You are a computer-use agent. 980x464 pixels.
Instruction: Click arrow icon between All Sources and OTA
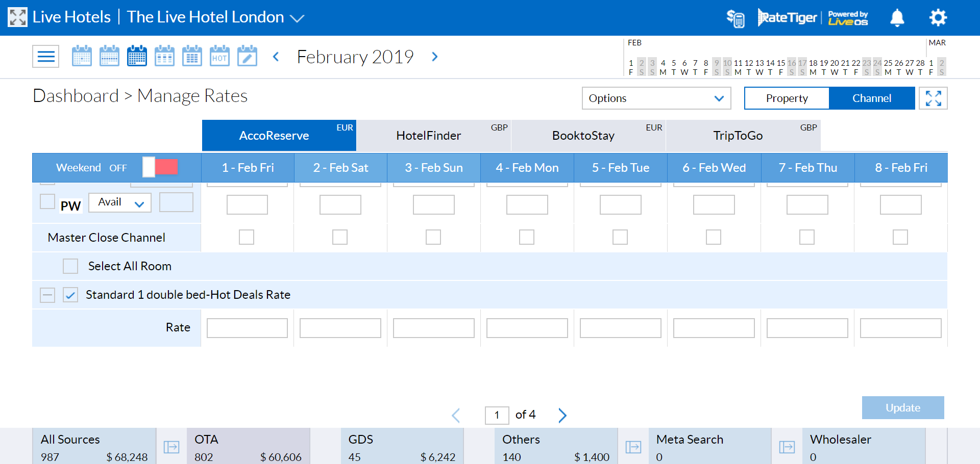click(x=171, y=447)
